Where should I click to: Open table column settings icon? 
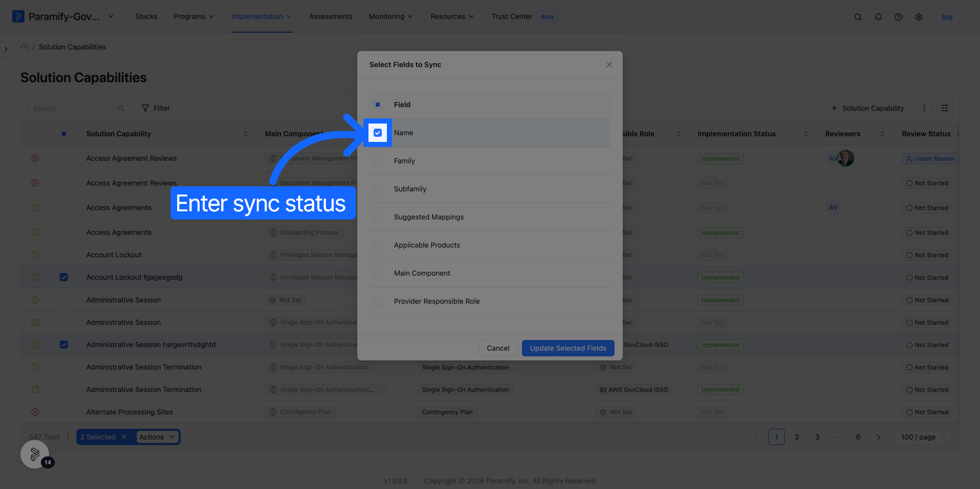pyautogui.click(x=945, y=108)
